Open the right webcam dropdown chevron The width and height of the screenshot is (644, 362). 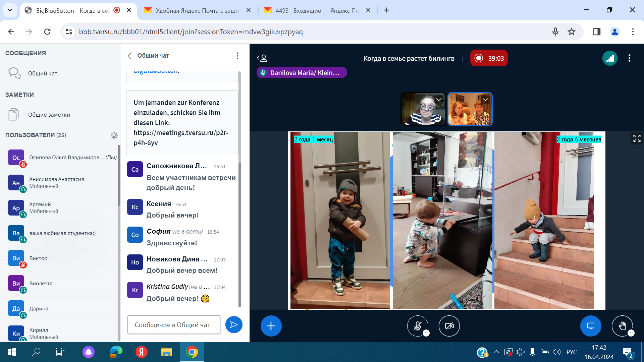485,100
